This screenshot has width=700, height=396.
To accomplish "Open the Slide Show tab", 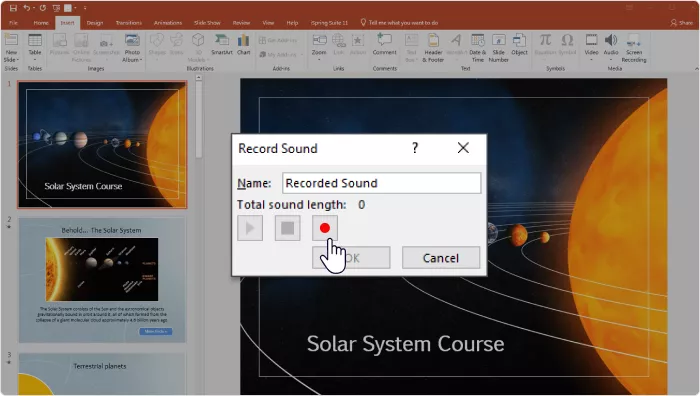I will 207,23.
